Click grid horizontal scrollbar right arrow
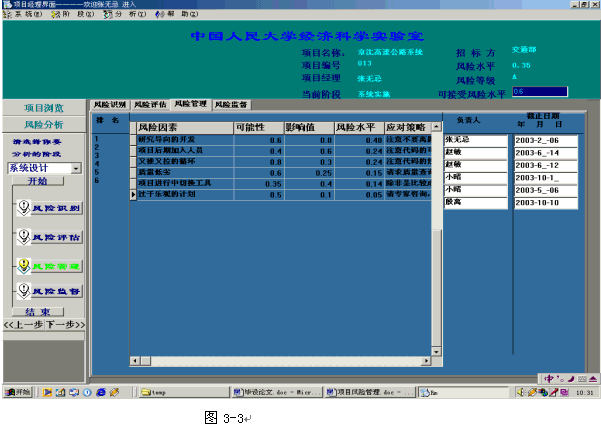The width and height of the screenshot is (601, 425). [x=426, y=361]
